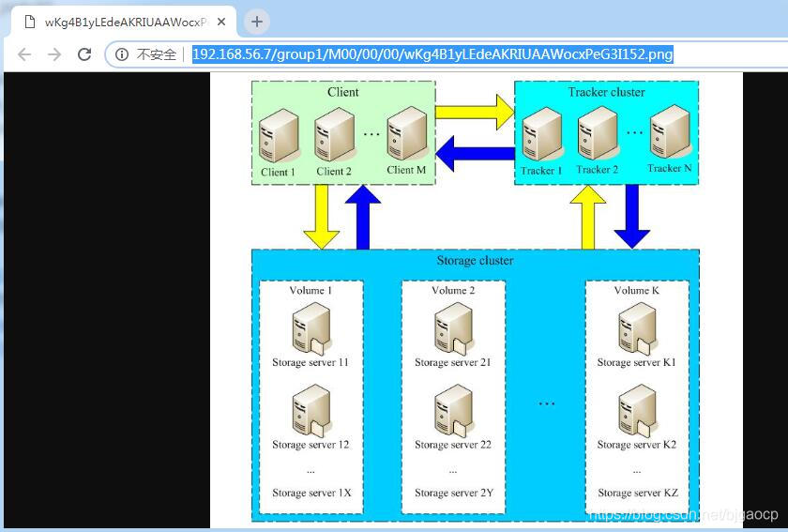Click the 不安全 security label
The height and width of the screenshot is (532, 788).
pos(157,54)
